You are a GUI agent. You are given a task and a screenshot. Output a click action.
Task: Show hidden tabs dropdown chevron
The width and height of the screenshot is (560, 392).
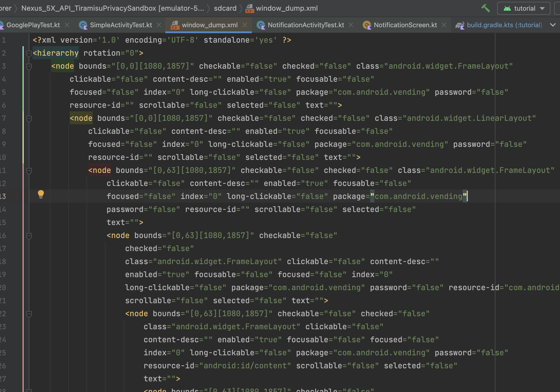pos(553,25)
